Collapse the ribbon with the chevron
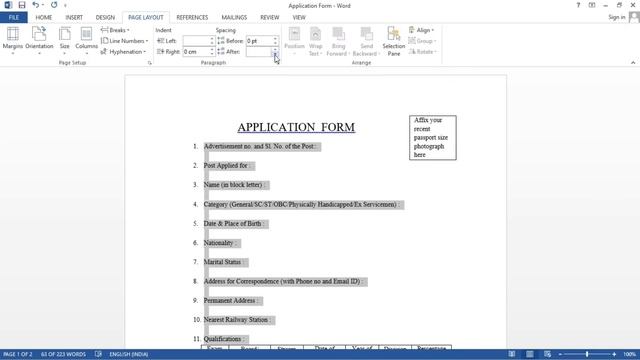640x360 pixels. [x=633, y=63]
